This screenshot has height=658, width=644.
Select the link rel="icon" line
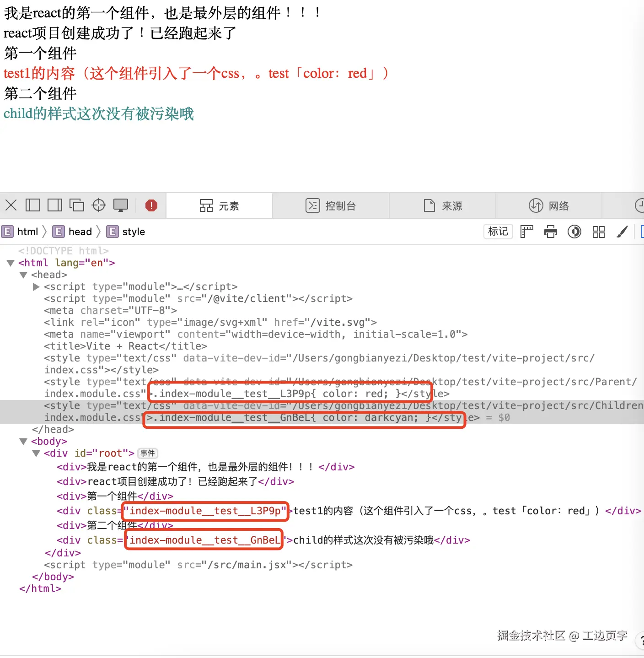[x=210, y=322]
